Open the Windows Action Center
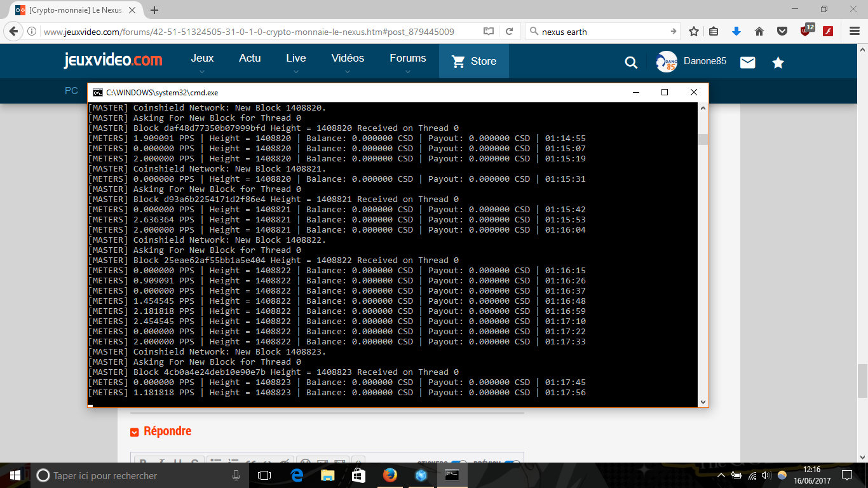The width and height of the screenshot is (868, 488). 847,475
